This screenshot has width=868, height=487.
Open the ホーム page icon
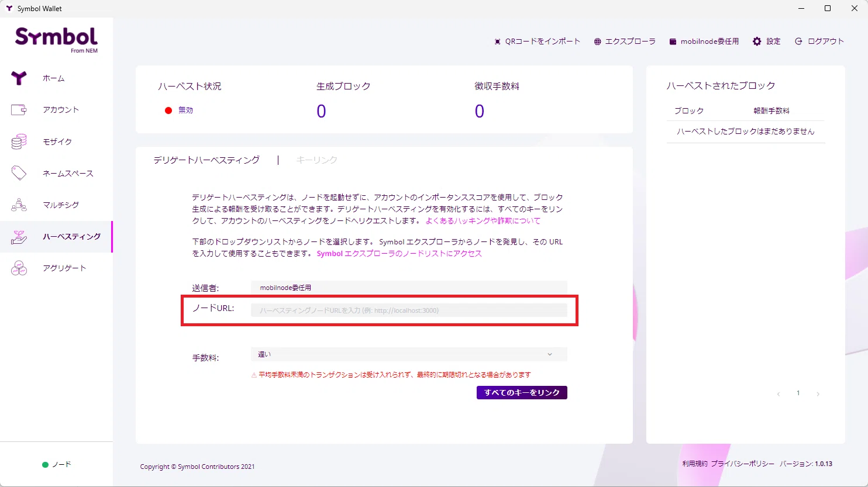(19, 78)
